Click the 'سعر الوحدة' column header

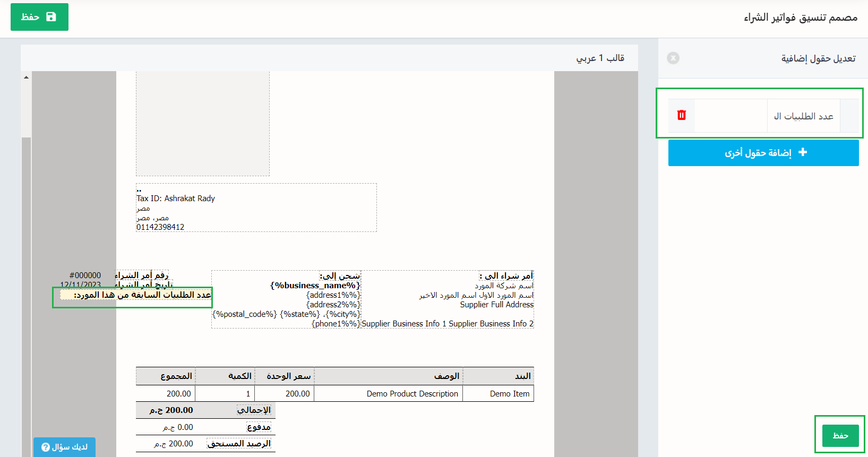pos(288,376)
